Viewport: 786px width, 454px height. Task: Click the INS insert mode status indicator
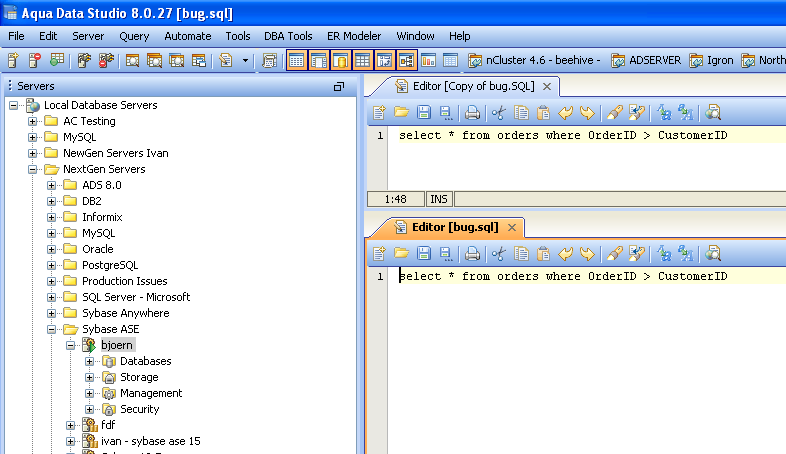(x=439, y=199)
